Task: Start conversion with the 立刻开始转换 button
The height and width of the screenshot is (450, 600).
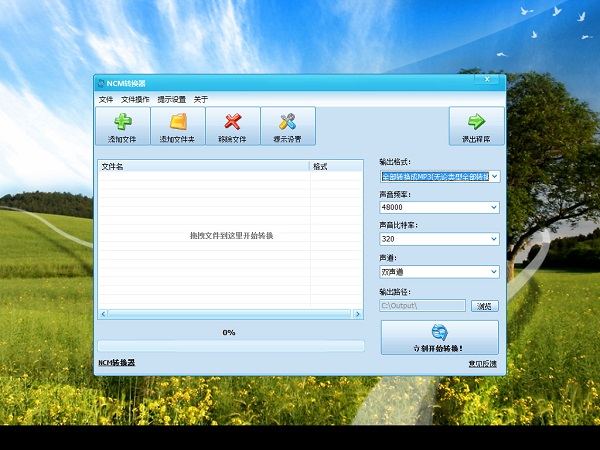Action: 439,338
